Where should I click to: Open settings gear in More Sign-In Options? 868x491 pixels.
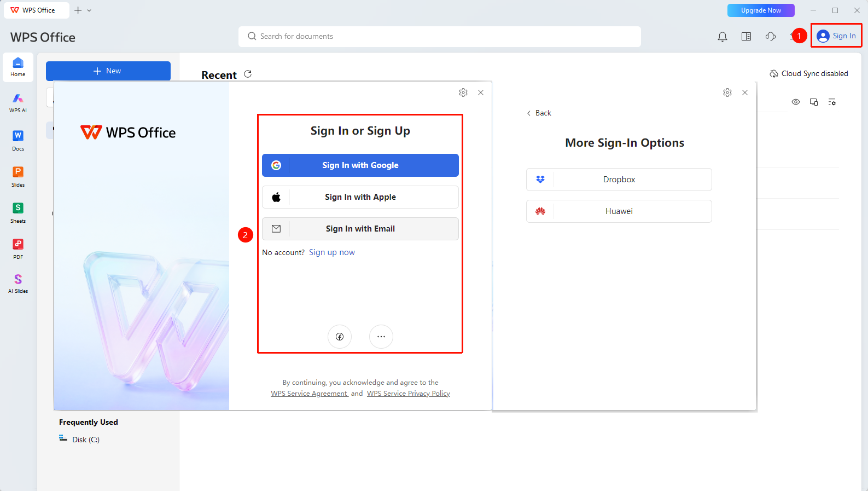[x=727, y=93]
